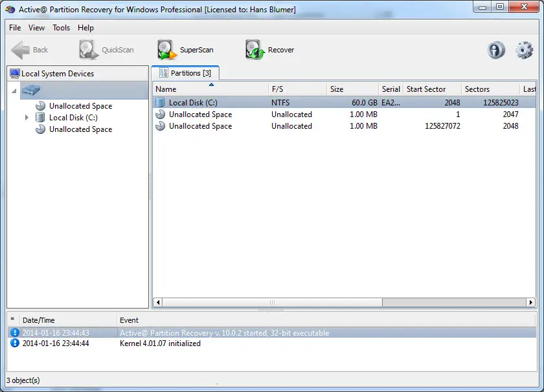Select Unallocated Space row starting at sector 1
Image resolution: width=544 pixels, height=392 pixels.
tap(345, 114)
